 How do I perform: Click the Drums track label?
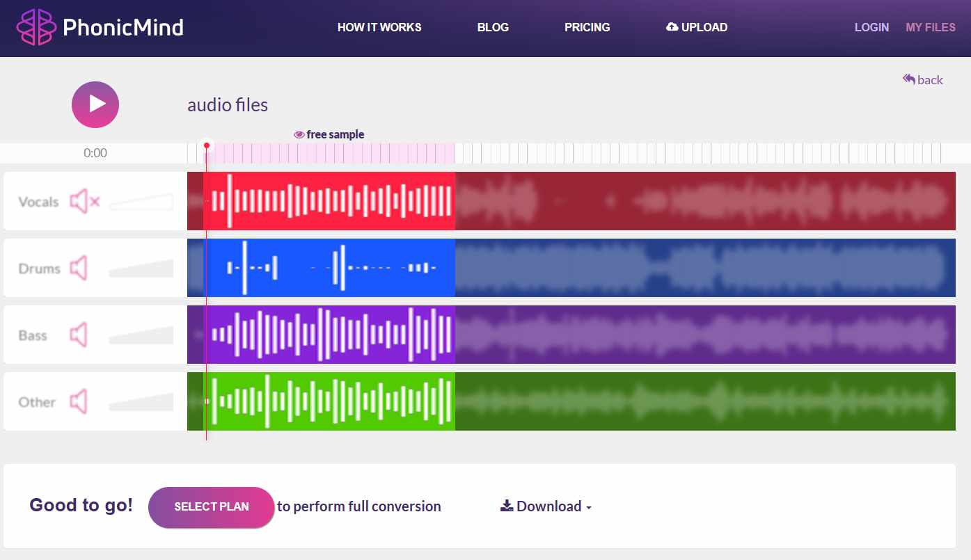[x=39, y=269]
